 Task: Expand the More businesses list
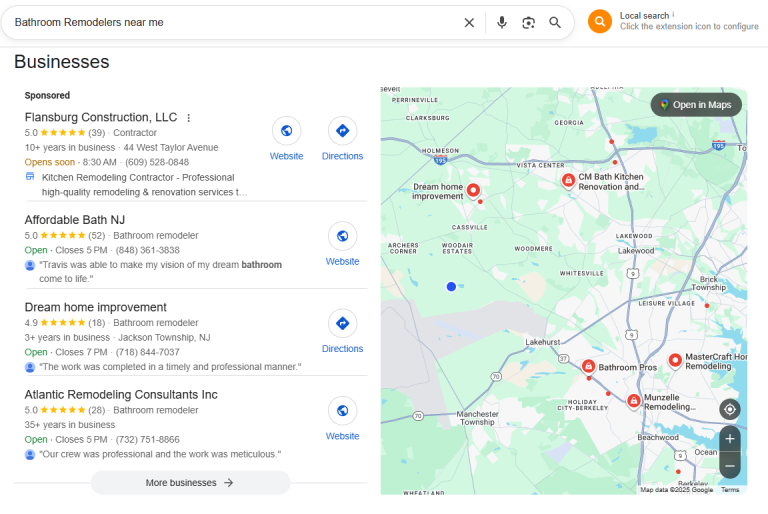tap(190, 483)
